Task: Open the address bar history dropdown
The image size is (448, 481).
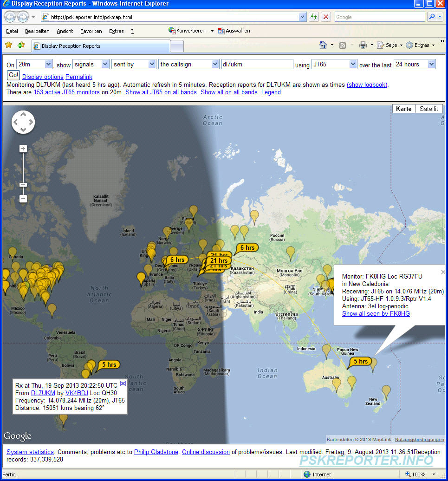Action: pyautogui.click(x=302, y=17)
